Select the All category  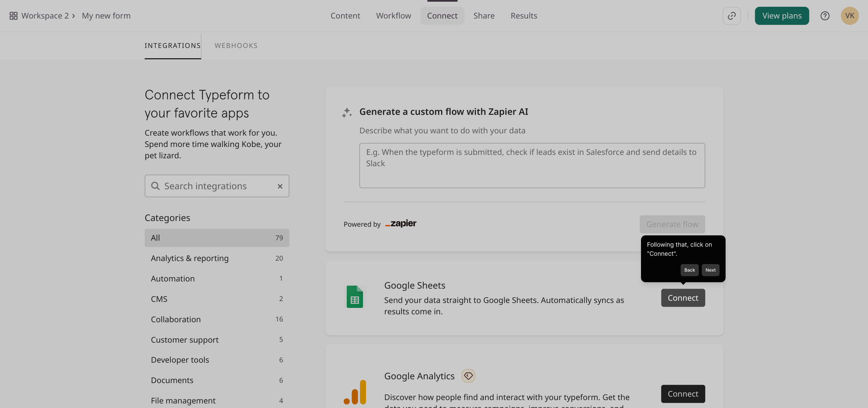point(217,238)
